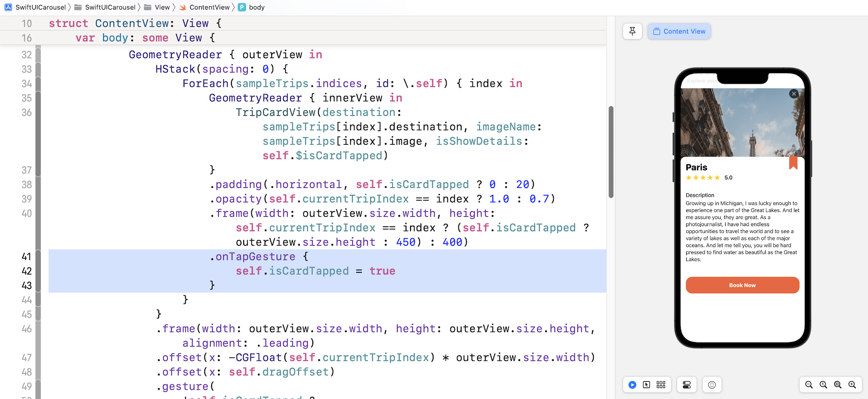Zoom out the preview canvas

[809, 385]
